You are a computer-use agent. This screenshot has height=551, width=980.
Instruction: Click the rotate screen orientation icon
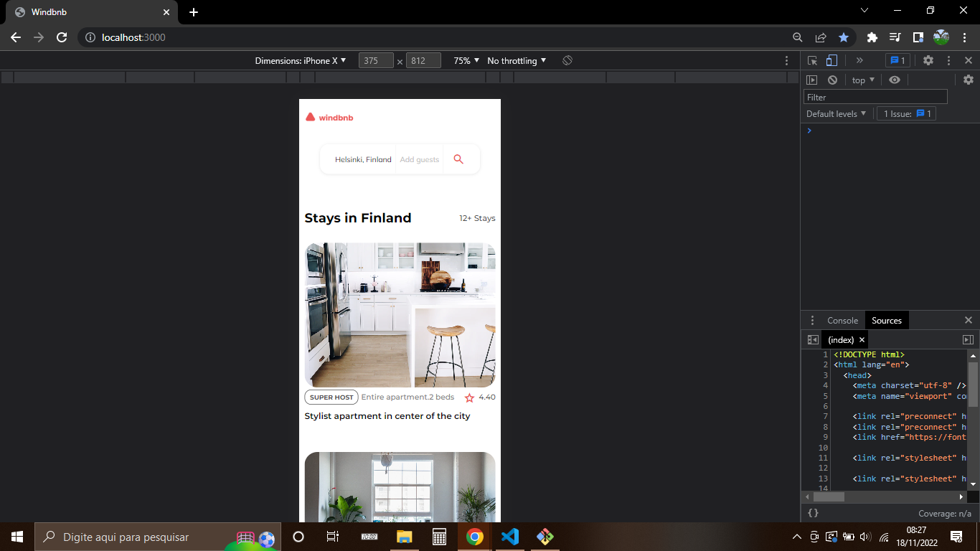(x=567, y=60)
